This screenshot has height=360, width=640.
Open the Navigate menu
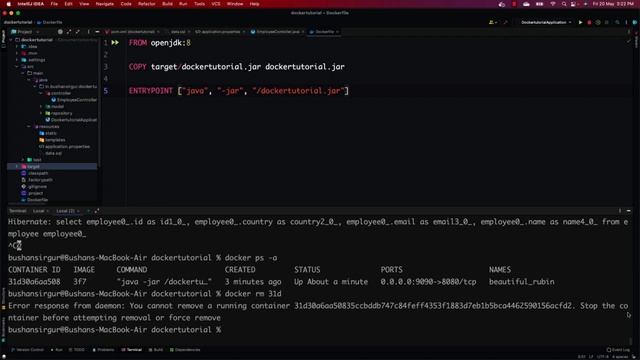click(104, 4)
